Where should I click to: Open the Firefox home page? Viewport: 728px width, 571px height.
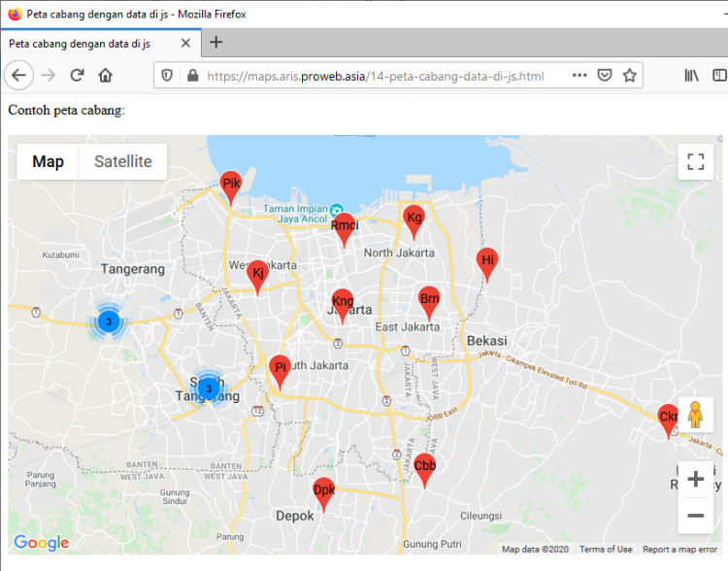point(106,76)
